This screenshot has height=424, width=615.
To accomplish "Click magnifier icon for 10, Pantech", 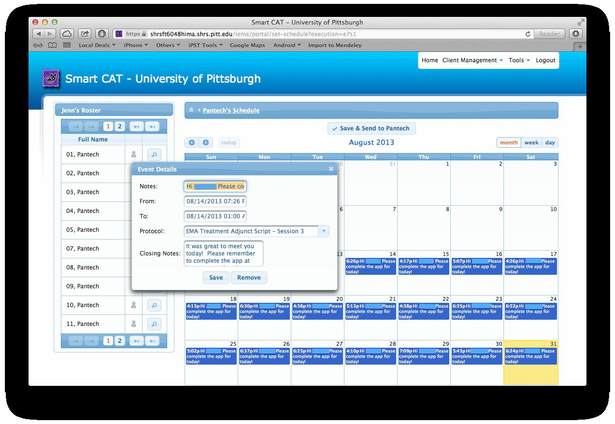I will pyautogui.click(x=154, y=305).
